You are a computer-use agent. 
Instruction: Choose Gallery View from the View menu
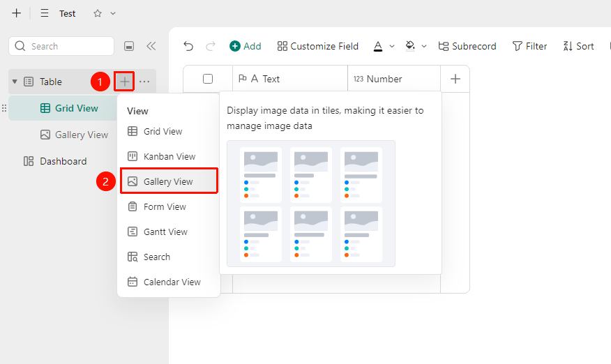pos(169,181)
